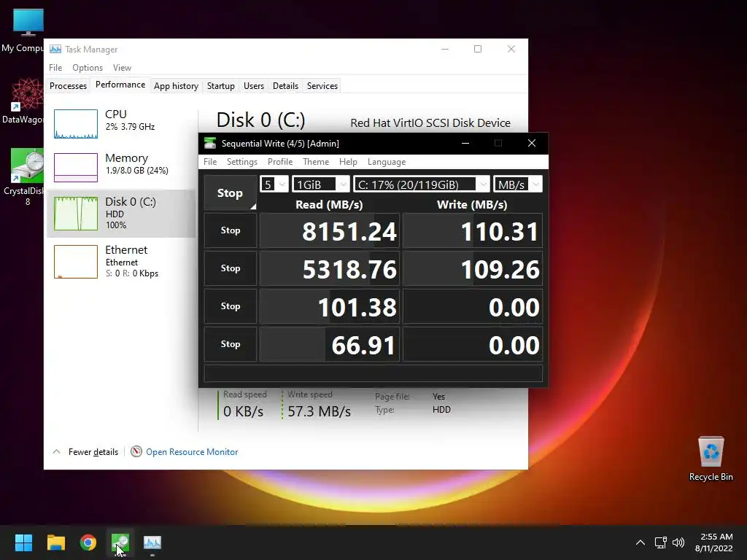Open CrystalDiskMark Help menu
The width and height of the screenshot is (747, 560).
pos(348,161)
